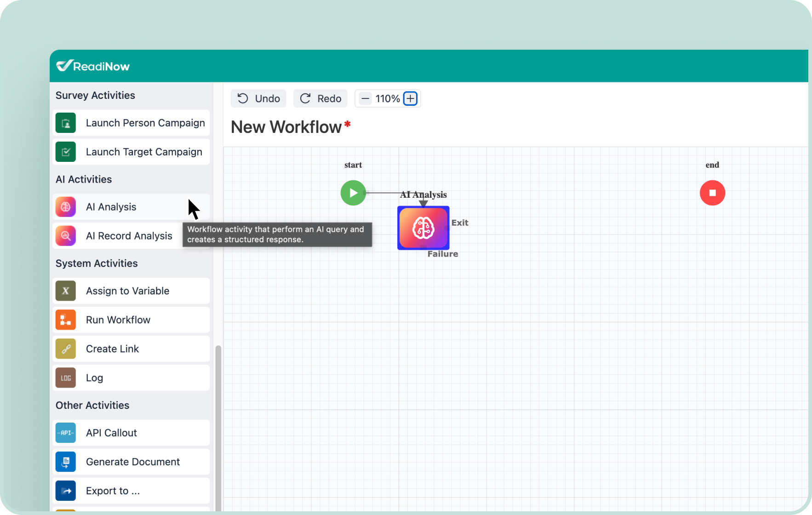Increase zoom with the plus control

tap(410, 98)
